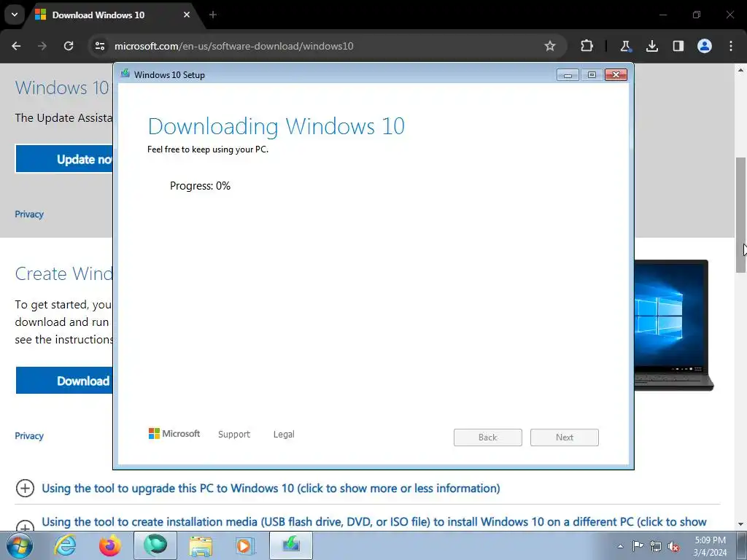Click Windows 10 Setup title bar icon
The width and height of the screenshot is (747, 560).
(125, 74)
